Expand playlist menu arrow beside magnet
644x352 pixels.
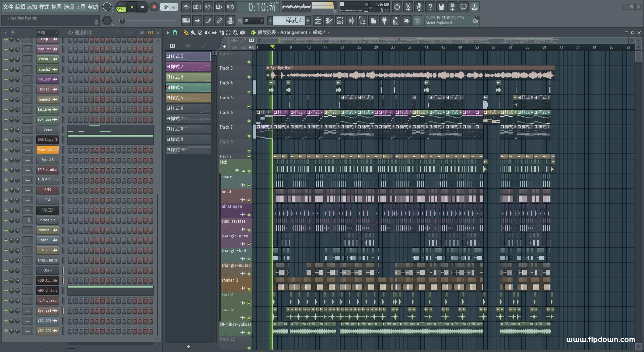click(x=168, y=33)
